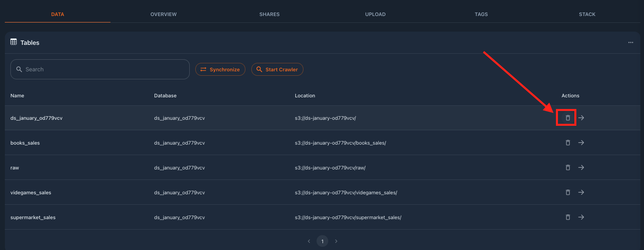The width and height of the screenshot is (644, 250).
Task: Switch to the OVERVIEW tab
Action: [163, 14]
